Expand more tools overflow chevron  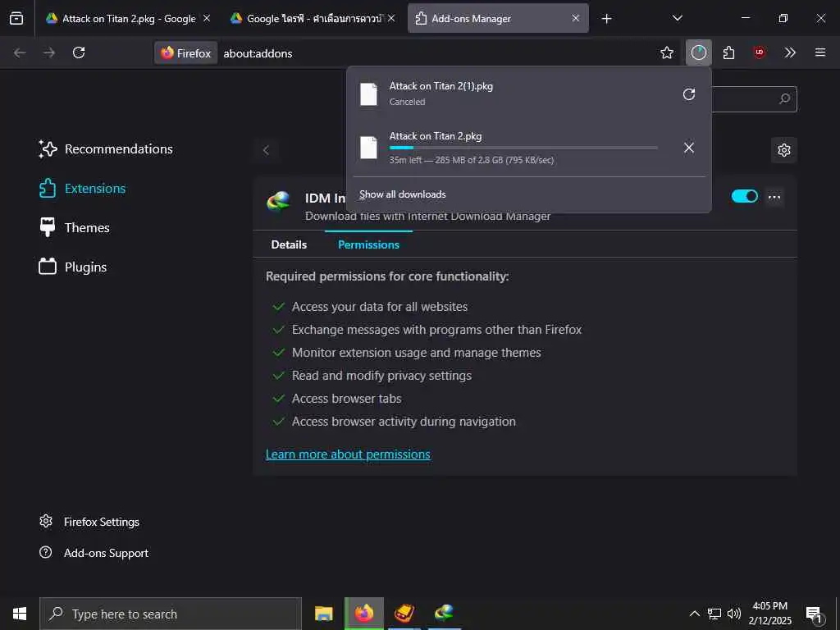coord(790,52)
